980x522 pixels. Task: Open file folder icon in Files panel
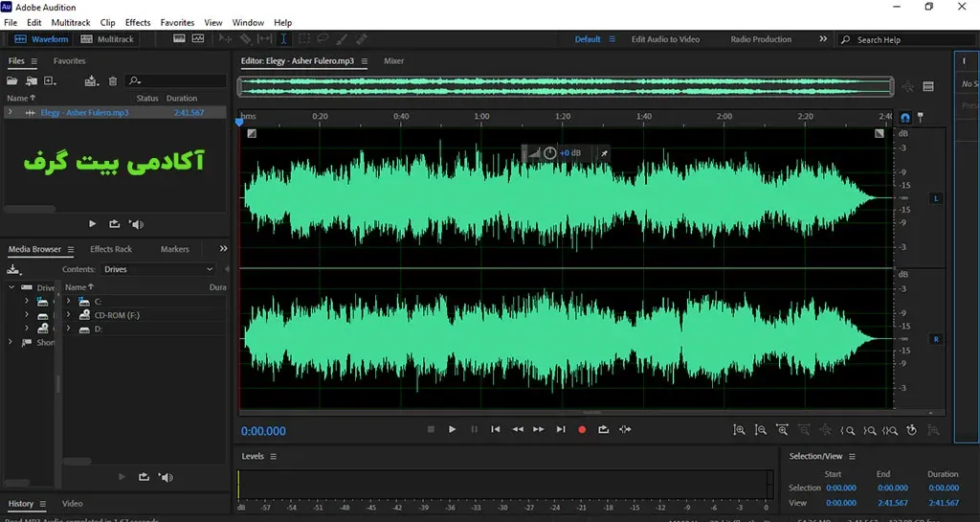(x=11, y=80)
